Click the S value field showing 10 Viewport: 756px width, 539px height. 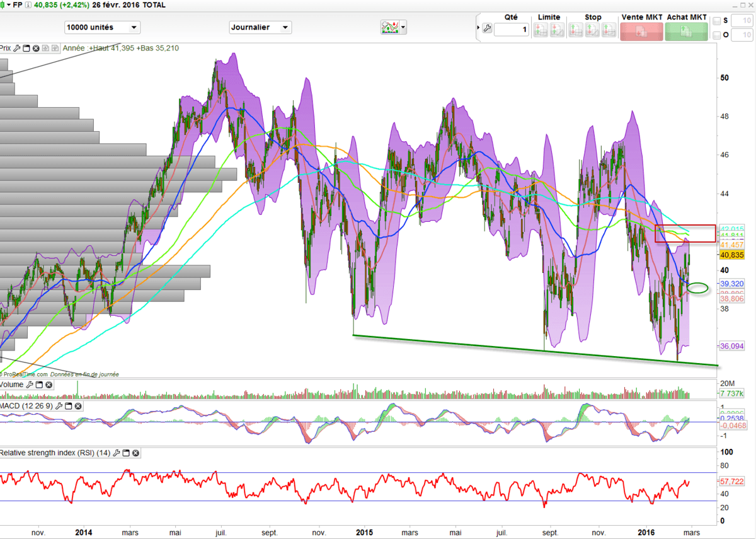(x=742, y=21)
